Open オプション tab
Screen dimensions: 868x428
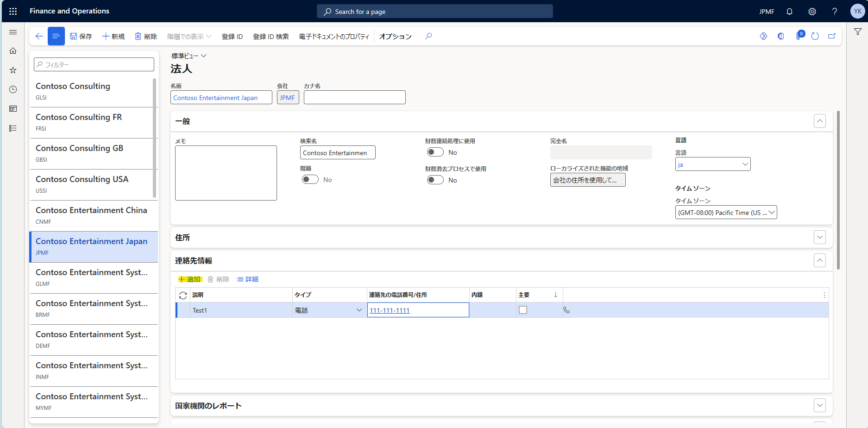click(396, 36)
